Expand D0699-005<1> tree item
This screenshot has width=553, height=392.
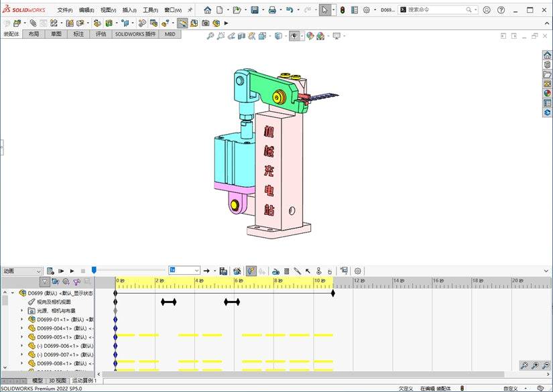point(22,337)
